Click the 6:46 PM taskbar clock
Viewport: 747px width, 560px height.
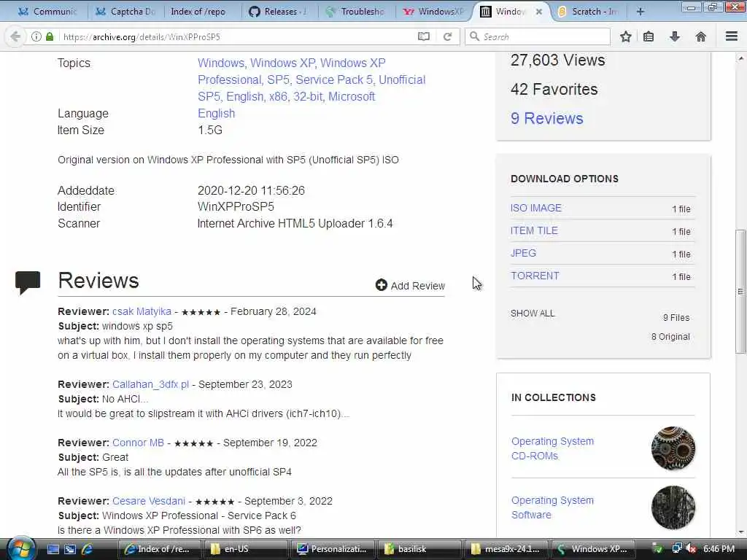click(x=719, y=549)
